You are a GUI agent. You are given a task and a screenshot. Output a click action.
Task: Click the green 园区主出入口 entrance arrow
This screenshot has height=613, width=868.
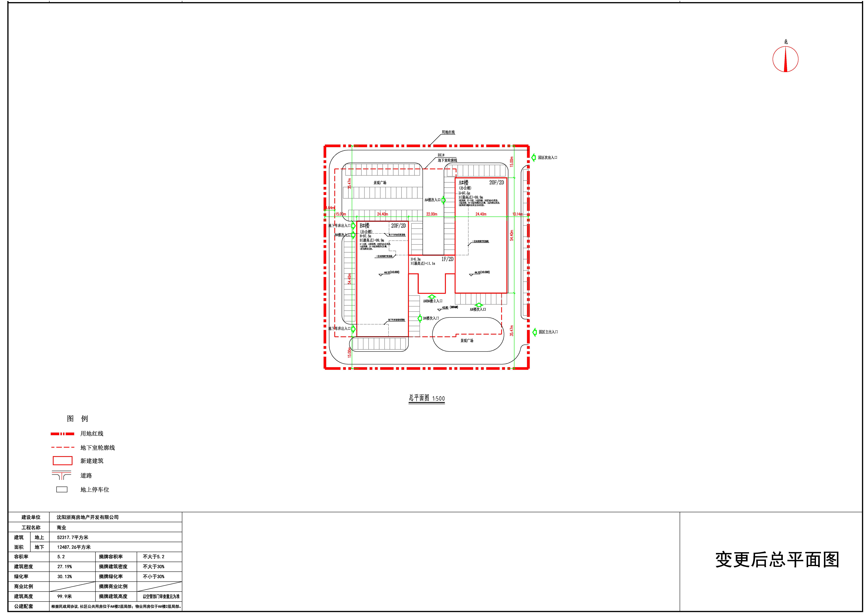pos(535,332)
